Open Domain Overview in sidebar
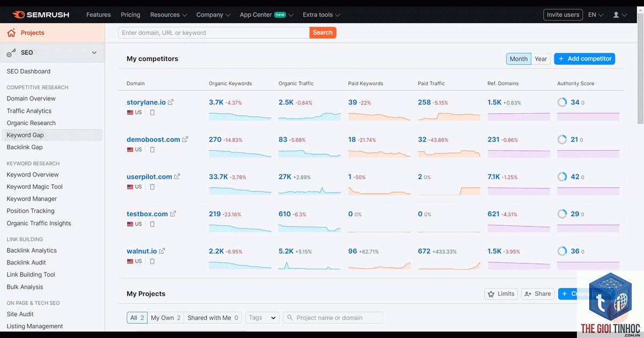Screen dimensions: 644x338 pos(31,99)
